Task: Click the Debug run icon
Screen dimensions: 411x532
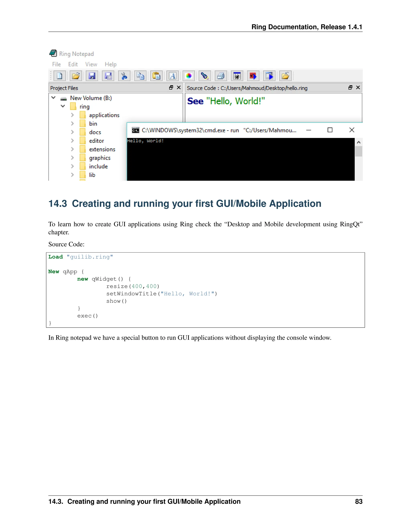Action: click(x=237, y=76)
